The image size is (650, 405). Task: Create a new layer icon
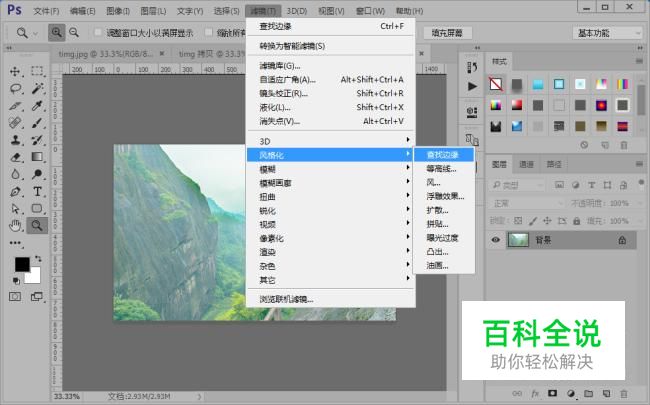click(606, 393)
